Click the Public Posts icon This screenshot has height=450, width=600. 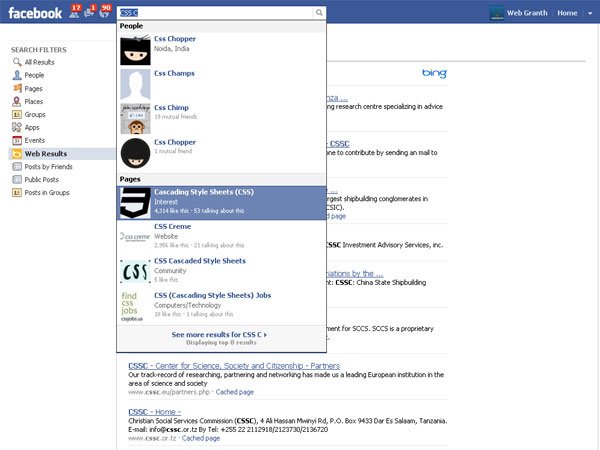click(x=17, y=179)
